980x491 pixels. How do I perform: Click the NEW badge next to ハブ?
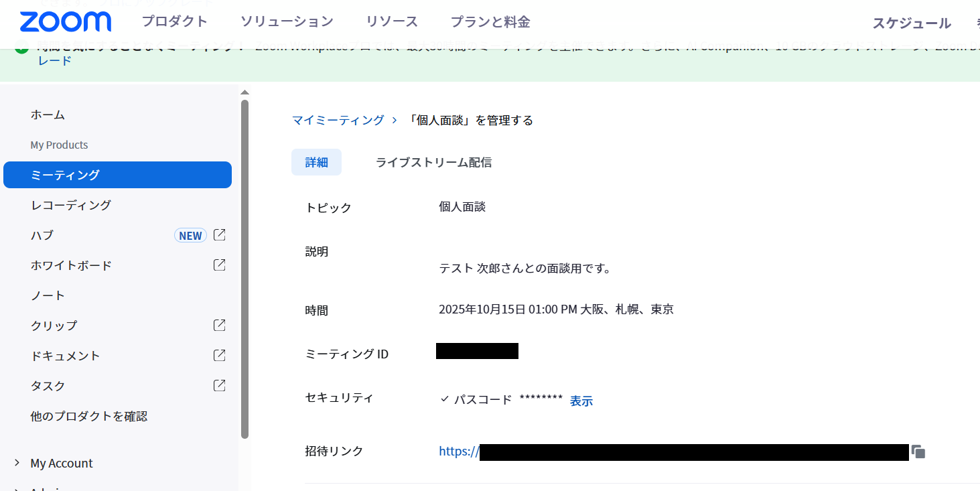coord(190,236)
